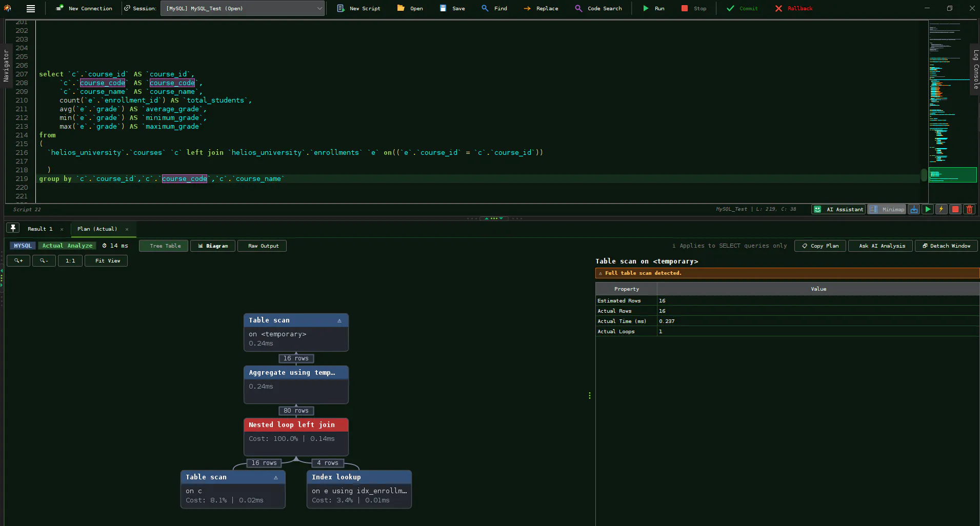The width and height of the screenshot is (980, 526).
Task: Click line number 219 in the gutter
Action: click(x=22, y=178)
